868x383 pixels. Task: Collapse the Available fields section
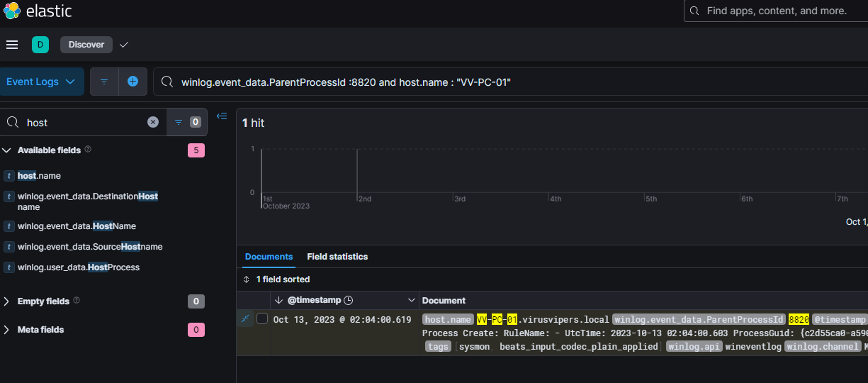coord(7,150)
